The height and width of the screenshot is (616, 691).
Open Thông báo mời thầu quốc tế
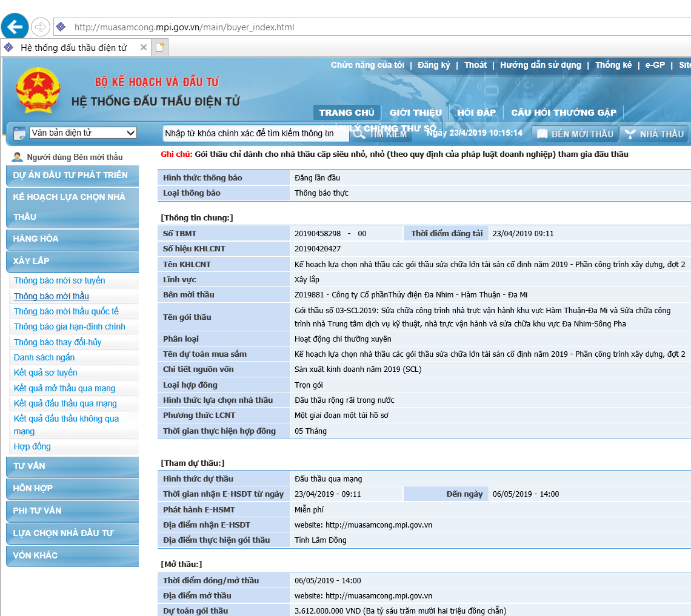66,311
